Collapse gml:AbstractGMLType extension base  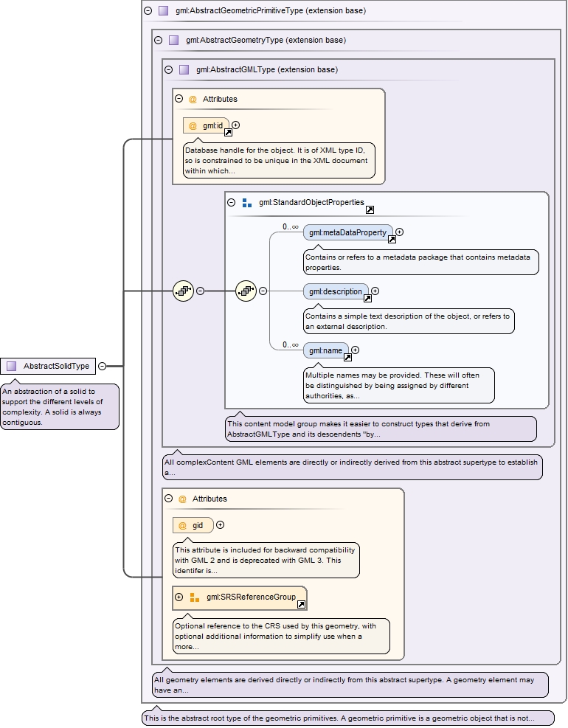pos(169,69)
